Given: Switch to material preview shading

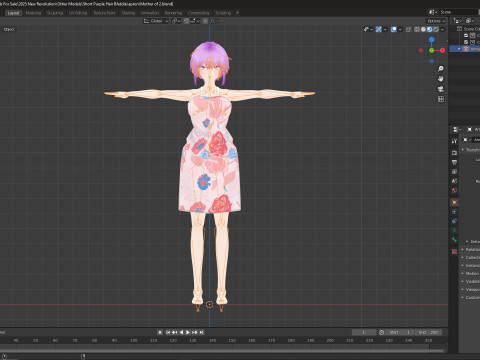Looking at the screenshot, I should [430, 29].
